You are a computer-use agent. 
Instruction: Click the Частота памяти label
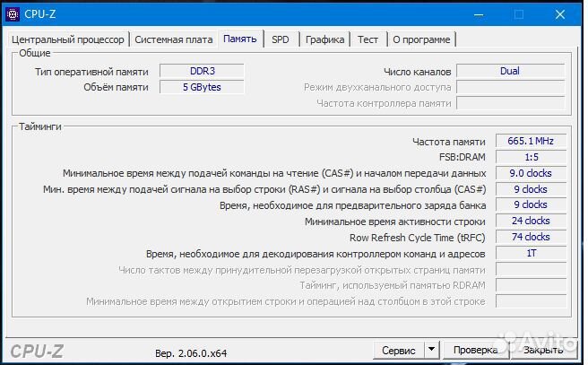449,142
